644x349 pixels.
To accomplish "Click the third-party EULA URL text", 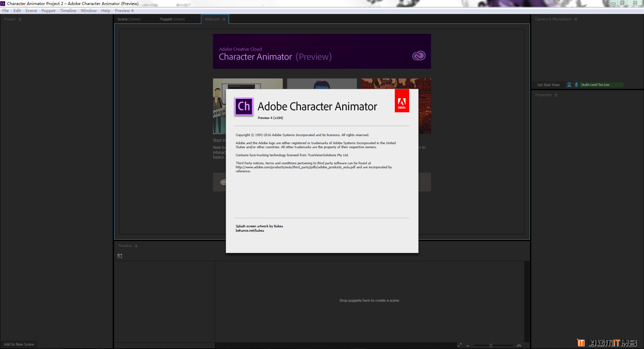I will [296, 167].
